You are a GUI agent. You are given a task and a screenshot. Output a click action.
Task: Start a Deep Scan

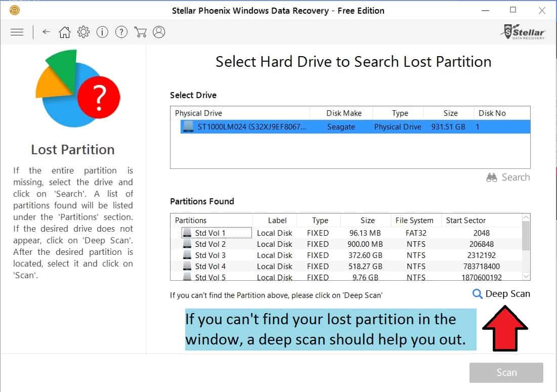tap(501, 294)
